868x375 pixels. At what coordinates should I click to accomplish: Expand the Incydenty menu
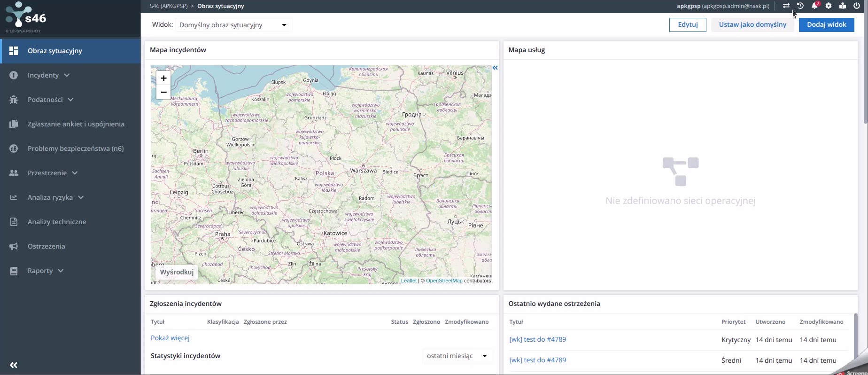tap(49, 75)
